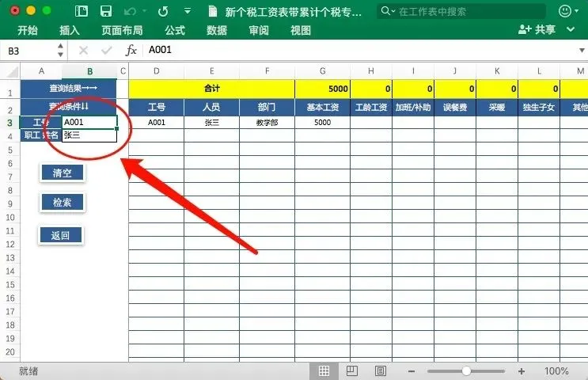The image size is (588, 380).
Task: Click the 独生子女 header cell
Action: (x=539, y=108)
